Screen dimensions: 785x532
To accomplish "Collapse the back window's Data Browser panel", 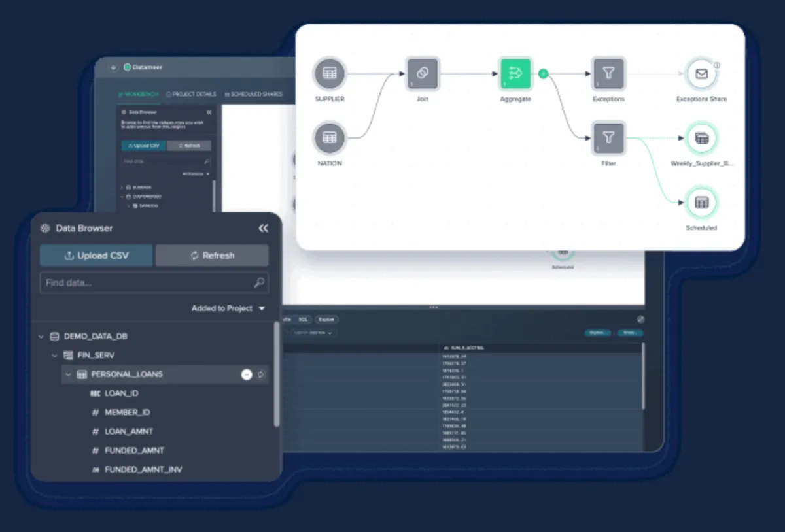I will 209,112.
